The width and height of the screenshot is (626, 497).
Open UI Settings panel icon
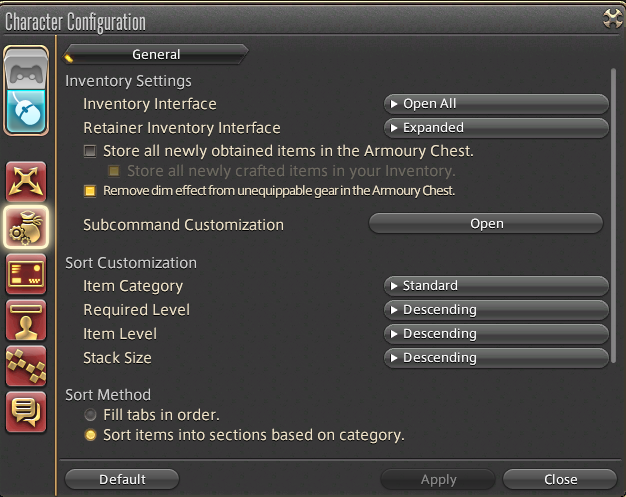coord(26,274)
